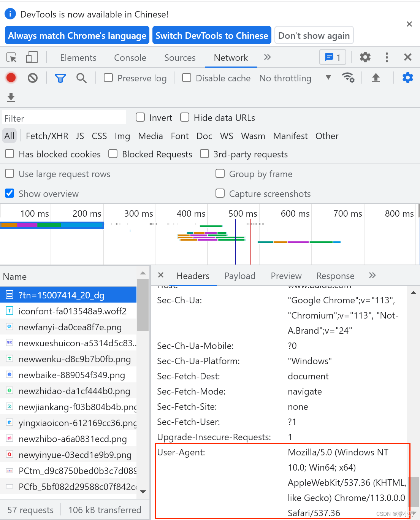Click image icon of newwenku-d8c9b7b0fb.png
The height and width of the screenshot is (520, 420).
(x=10, y=359)
